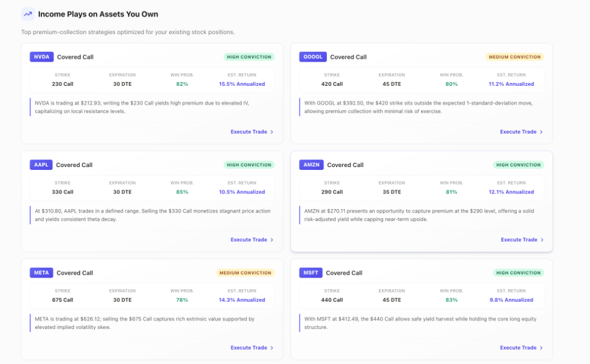Viewport: 590px width, 364px height.
Task: Click the META ticker badge
Action: tap(41, 272)
